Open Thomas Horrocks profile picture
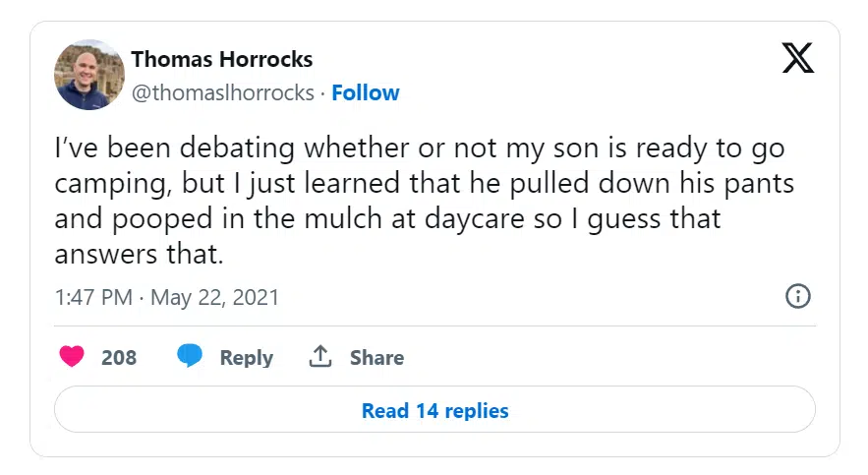This screenshot has height=475, width=868. (x=89, y=75)
